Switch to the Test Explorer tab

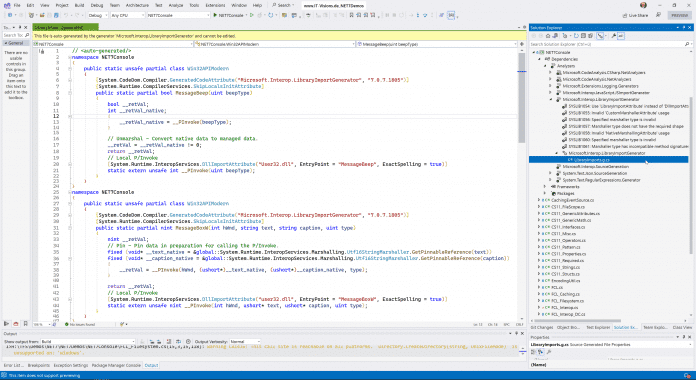(x=598, y=327)
